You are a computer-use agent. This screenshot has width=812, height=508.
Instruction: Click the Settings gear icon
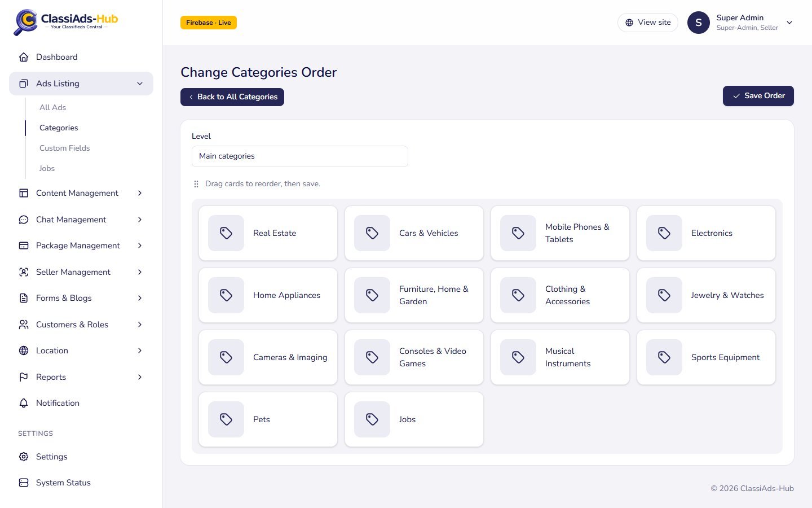point(24,457)
